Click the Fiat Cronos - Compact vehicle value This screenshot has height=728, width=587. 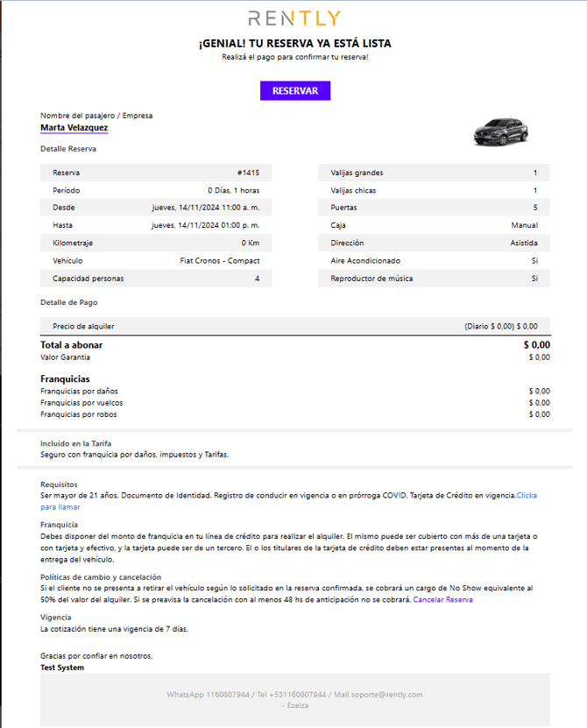[x=219, y=261]
